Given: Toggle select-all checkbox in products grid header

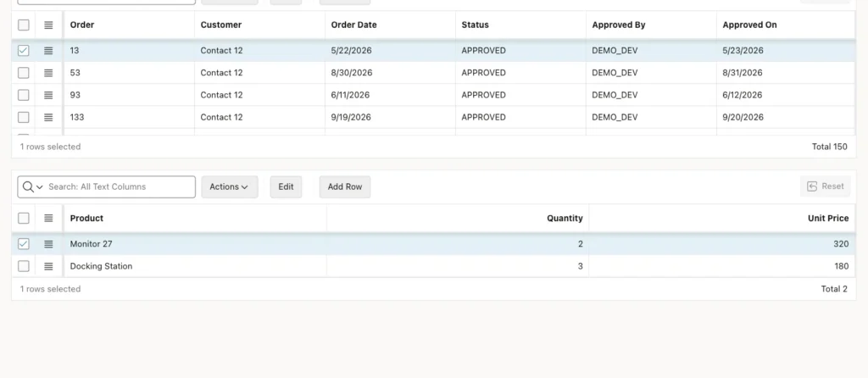Looking at the screenshot, I should click(23, 218).
